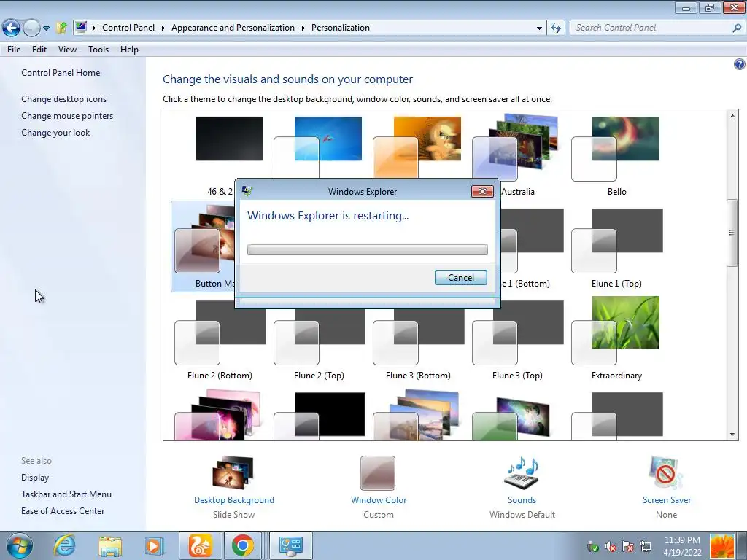Select the Elune 3 (Bottom) theme
Viewport: 747px width, 560px height.
click(x=418, y=339)
